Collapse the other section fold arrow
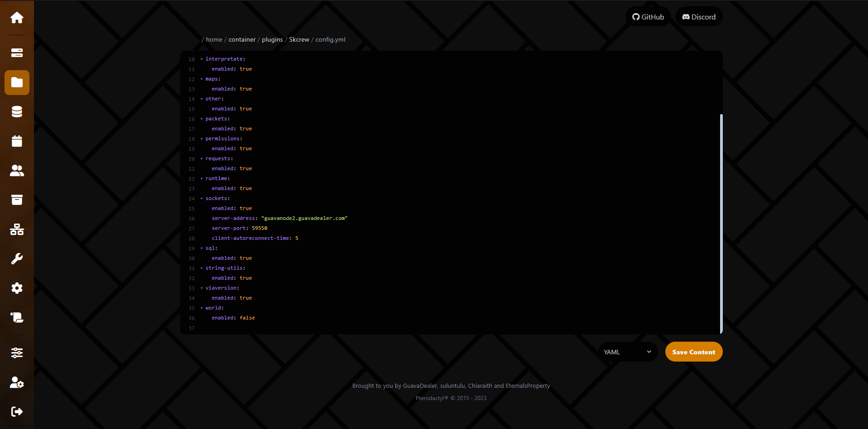This screenshot has width=868, height=429. coord(202,99)
